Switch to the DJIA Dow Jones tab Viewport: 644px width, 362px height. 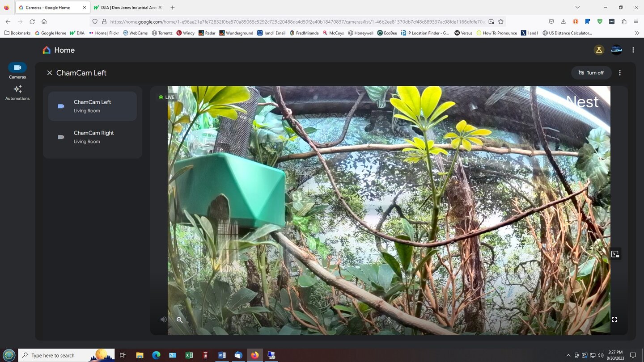click(x=127, y=8)
